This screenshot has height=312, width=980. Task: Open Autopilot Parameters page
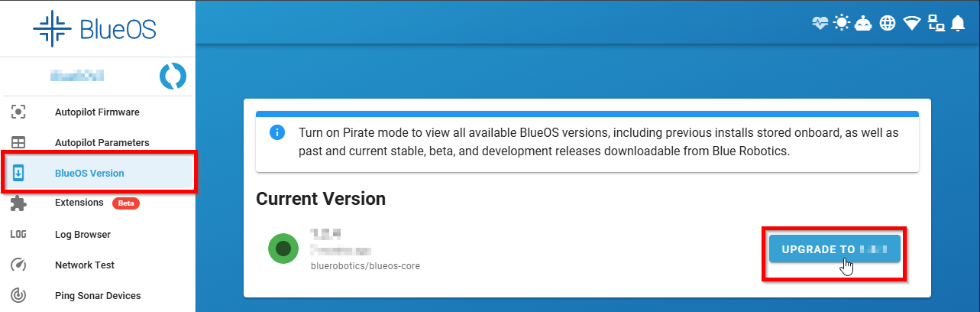[x=102, y=143]
